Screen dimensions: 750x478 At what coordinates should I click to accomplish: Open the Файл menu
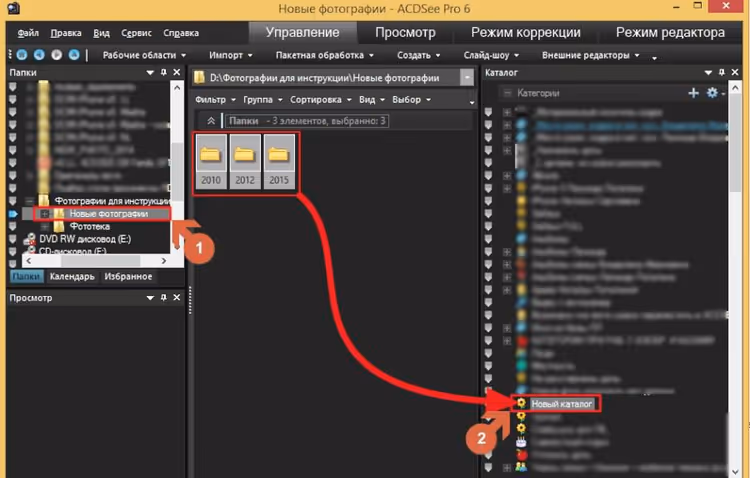click(28, 33)
